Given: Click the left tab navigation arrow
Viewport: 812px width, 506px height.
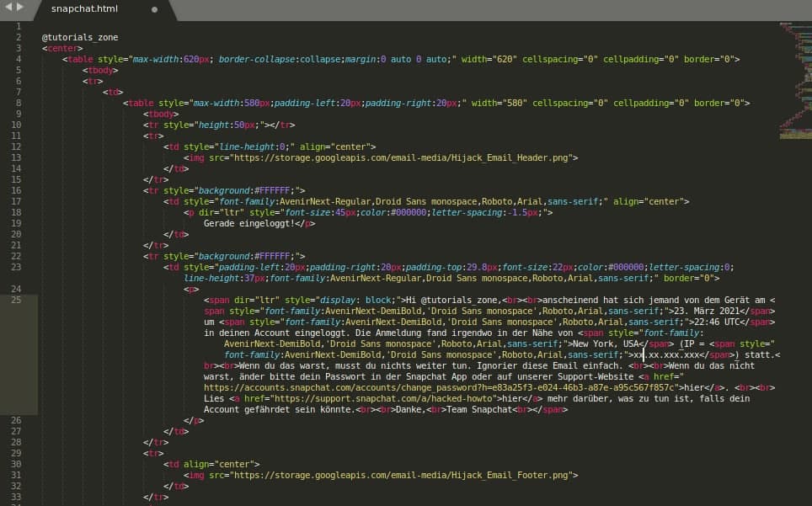Looking at the screenshot, I should click(8, 8).
